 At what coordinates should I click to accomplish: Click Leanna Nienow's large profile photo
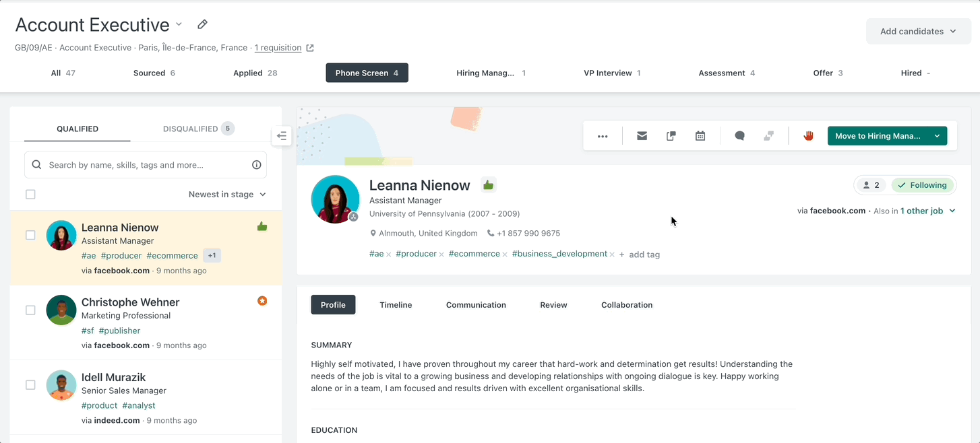point(335,199)
